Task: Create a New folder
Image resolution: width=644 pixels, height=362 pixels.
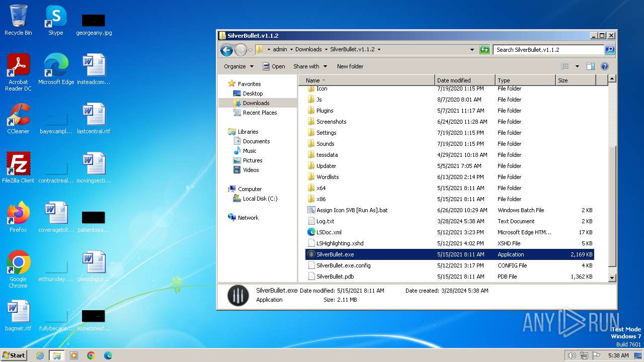Action: [350, 66]
